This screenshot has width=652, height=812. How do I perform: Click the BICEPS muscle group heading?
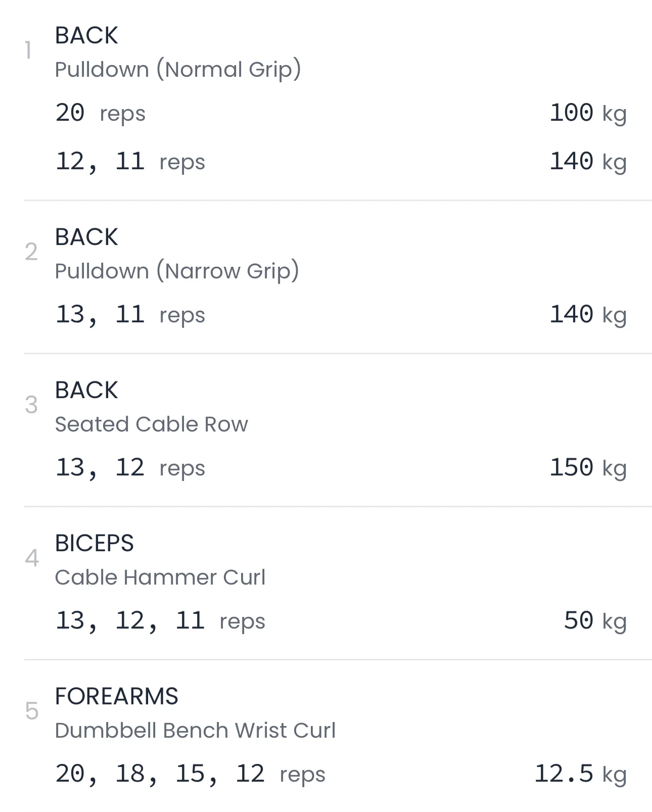(94, 543)
